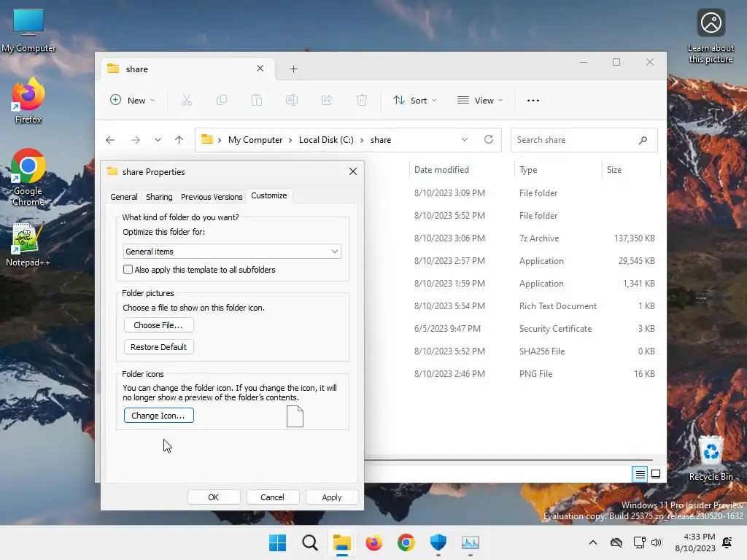Click the horizontal scrollbar in Explorer
Image resolution: width=747 pixels, height=560 pixels.
[x=508, y=460]
